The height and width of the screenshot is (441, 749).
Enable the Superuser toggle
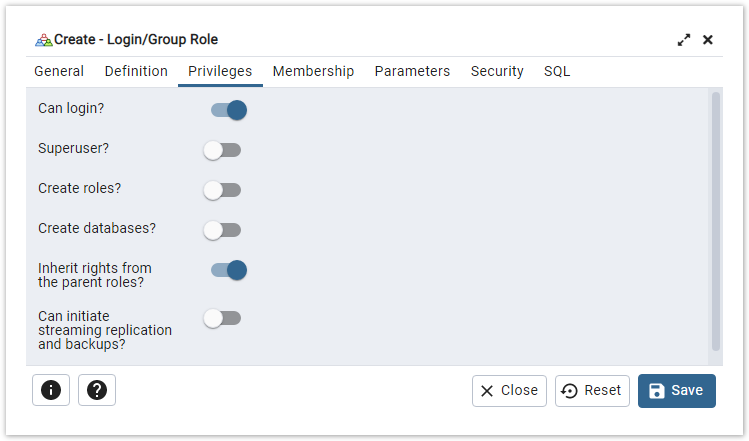point(222,150)
